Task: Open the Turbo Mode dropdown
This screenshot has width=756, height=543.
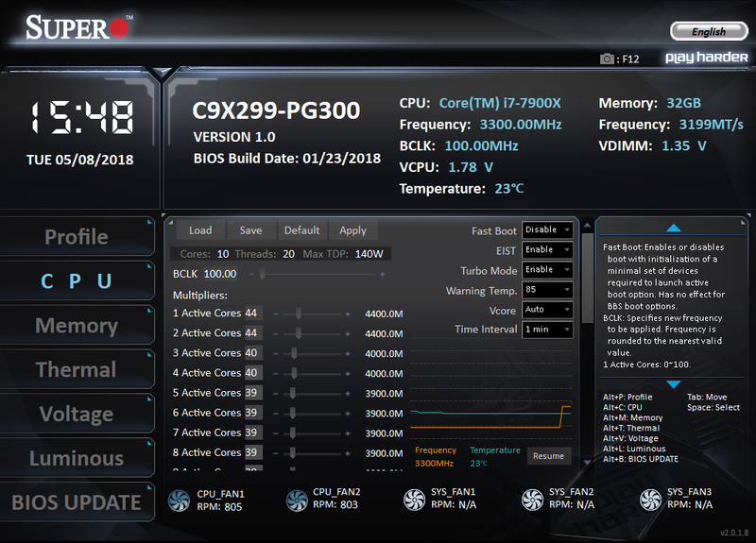Action: click(547, 269)
